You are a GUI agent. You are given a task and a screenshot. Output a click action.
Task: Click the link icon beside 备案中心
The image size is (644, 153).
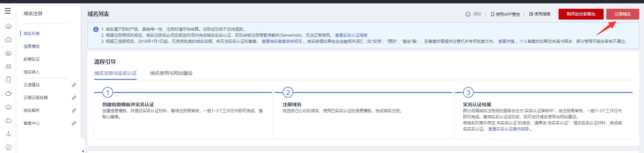pos(74,123)
